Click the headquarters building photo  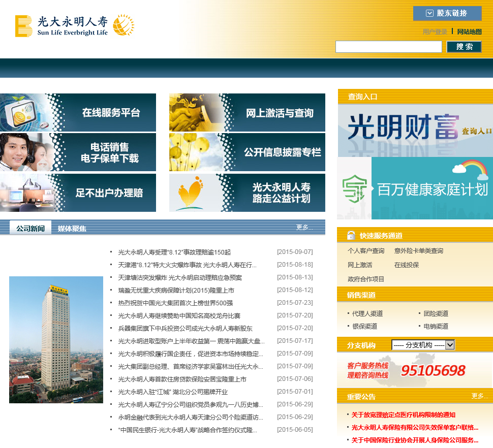[56, 340]
